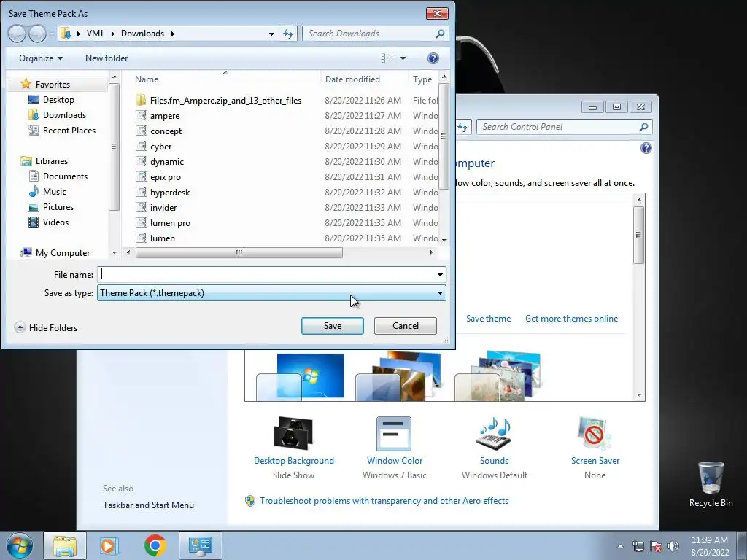Open the Organize dropdown menu
The height and width of the screenshot is (560, 747).
pyautogui.click(x=41, y=58)
